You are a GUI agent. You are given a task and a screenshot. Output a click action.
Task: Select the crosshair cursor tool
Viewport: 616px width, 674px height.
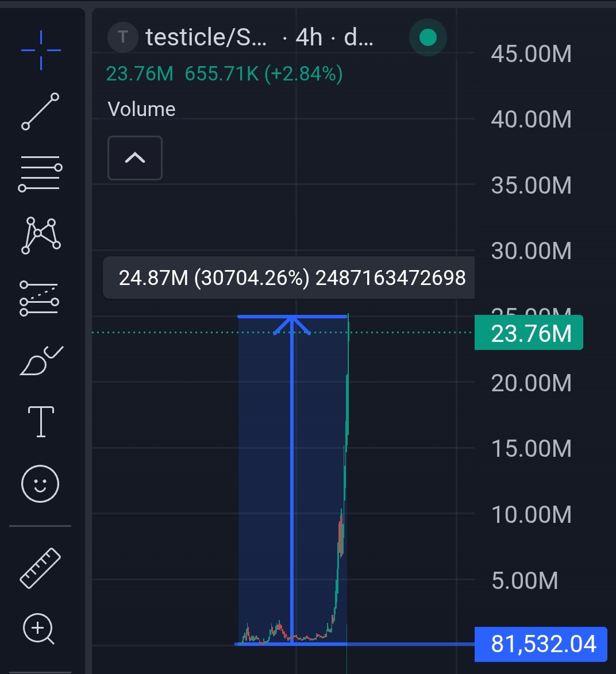(x=41, y=51)
